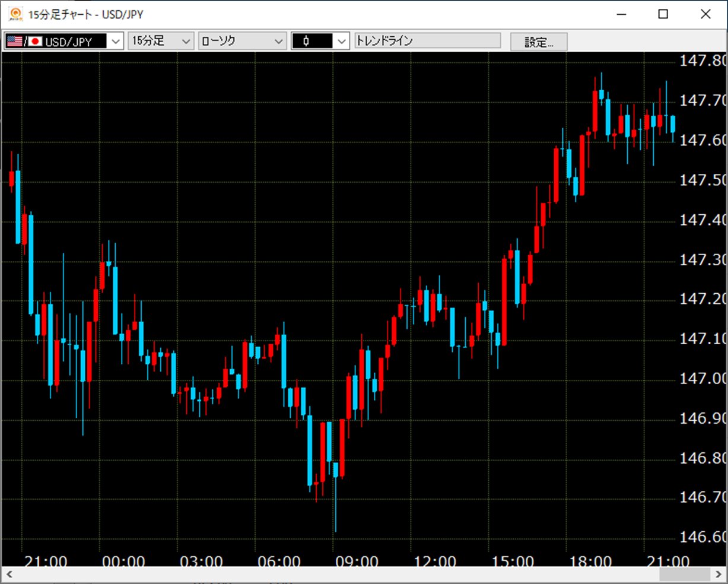The image size is (728, 584).
Task: Open the ローソク chart type dropdown
Action: [x=242, y=41]
